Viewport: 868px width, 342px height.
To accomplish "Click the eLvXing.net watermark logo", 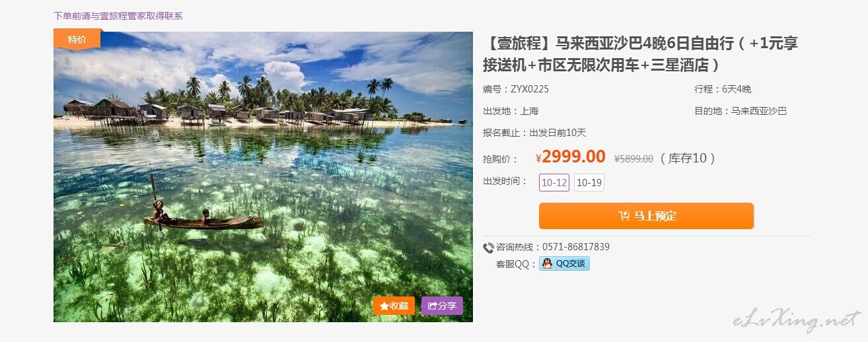I will tap(797, 320).
